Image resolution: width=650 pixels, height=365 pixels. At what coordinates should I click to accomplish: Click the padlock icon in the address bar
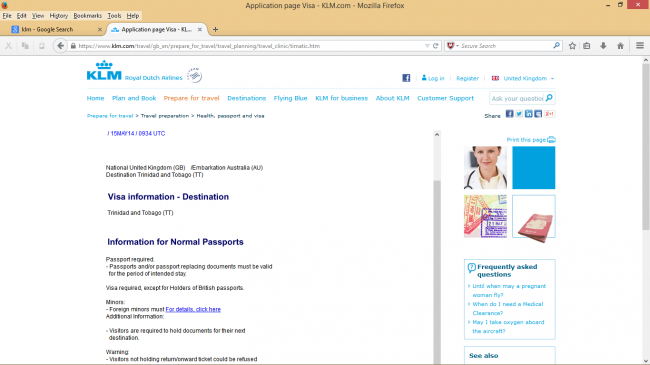tap(73, 46)
